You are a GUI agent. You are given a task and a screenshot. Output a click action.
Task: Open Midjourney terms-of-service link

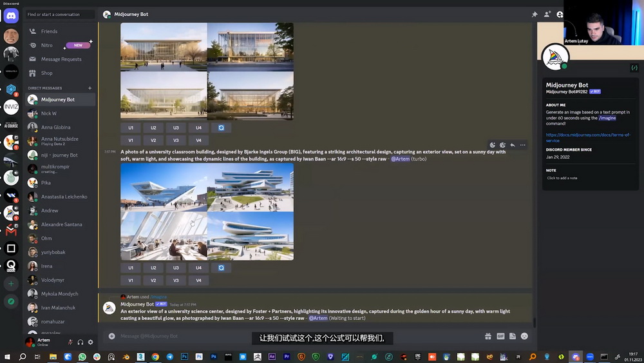pyautogui.click(x=588, y=138)
